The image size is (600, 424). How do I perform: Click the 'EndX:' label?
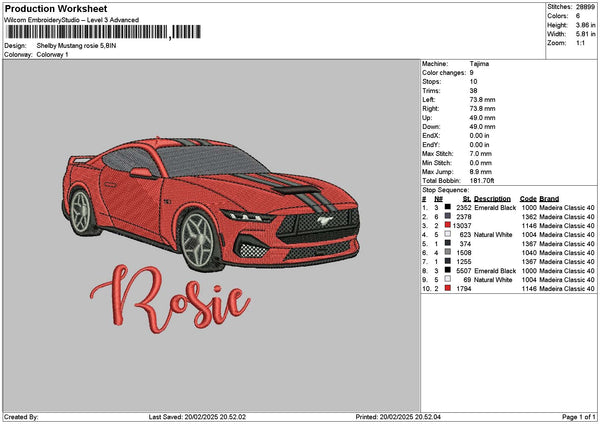431,136
